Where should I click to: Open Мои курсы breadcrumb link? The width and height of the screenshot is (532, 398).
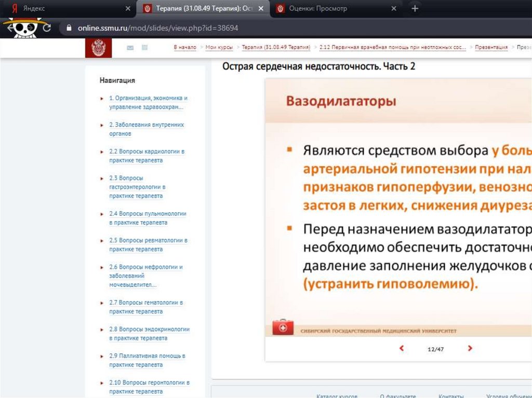click(219, 47)
